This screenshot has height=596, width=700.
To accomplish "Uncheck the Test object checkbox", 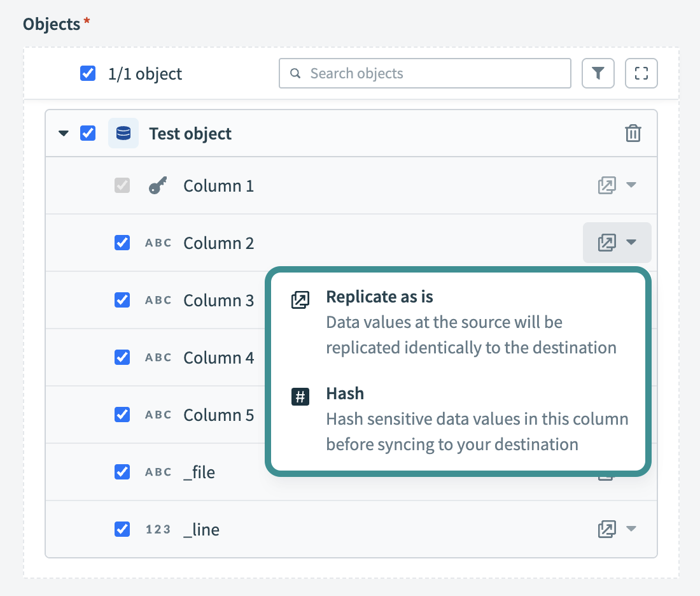I will 88,133.
